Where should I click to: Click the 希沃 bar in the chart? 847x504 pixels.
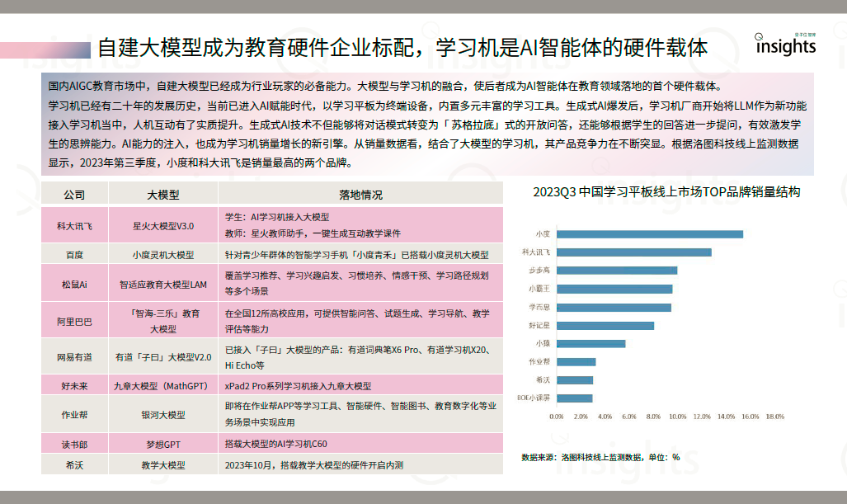point(575,380)
